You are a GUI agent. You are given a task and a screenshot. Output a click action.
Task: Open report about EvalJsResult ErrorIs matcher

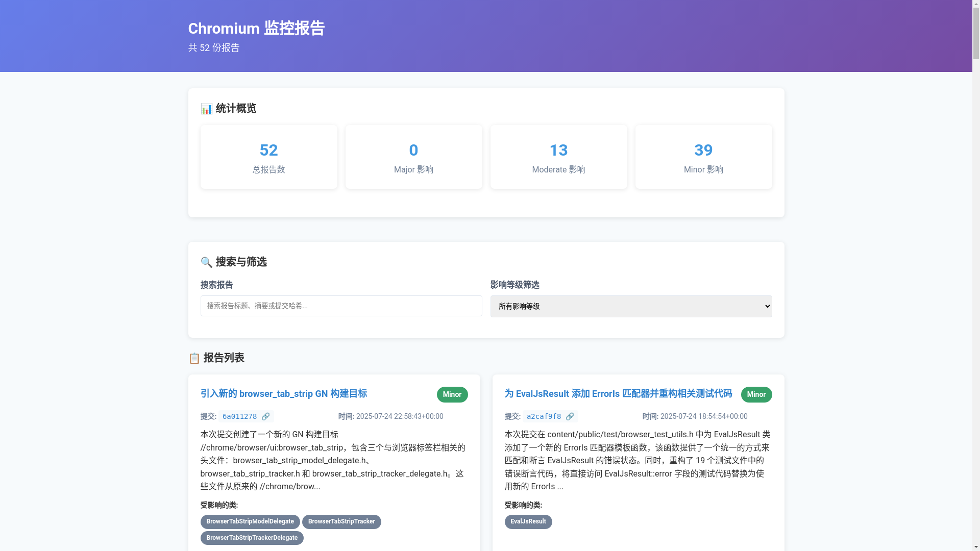pyautogui.click(x=618, y=394)
